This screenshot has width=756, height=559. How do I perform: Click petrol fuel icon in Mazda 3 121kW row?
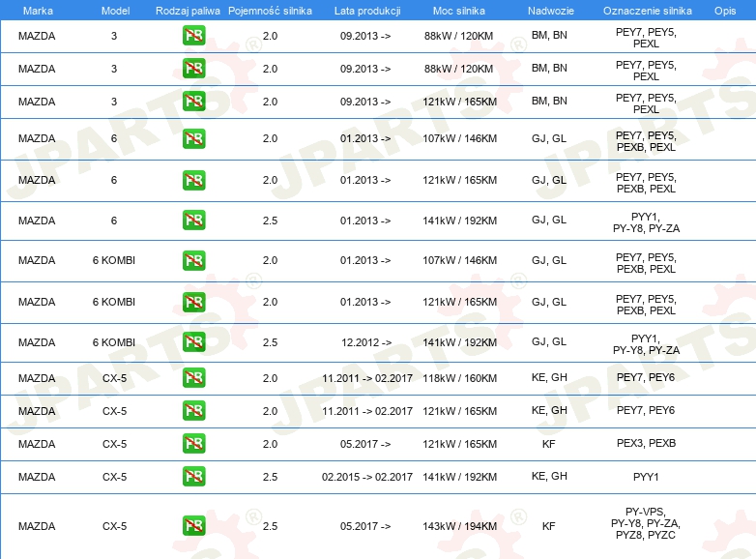[193, 102]
